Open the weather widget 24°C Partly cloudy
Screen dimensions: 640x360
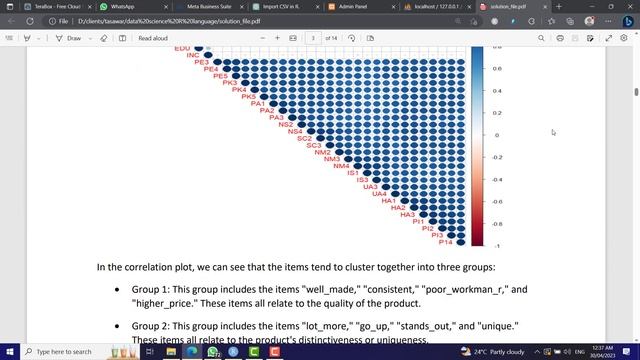coord(493,351)
